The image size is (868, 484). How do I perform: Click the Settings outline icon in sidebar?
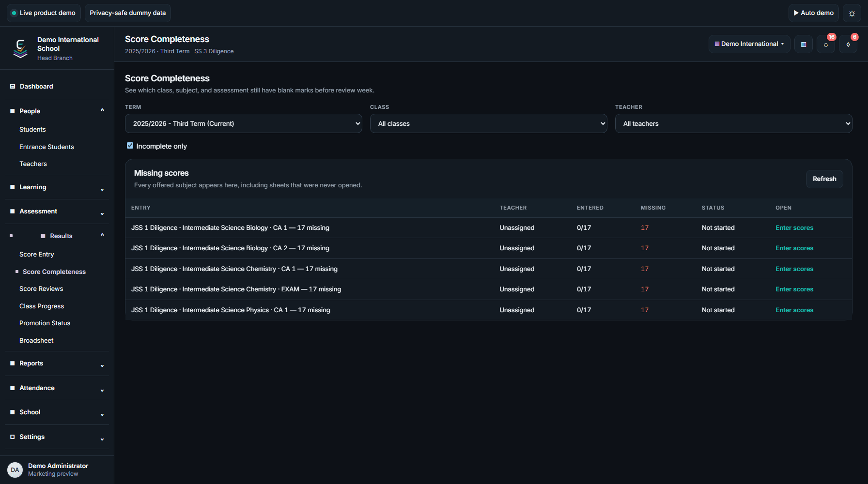(13, 437)
